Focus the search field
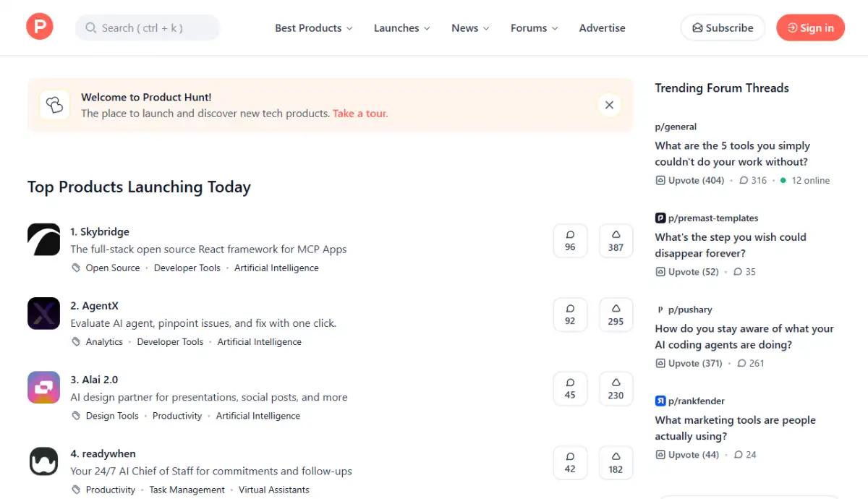Screen dimensions: 868x499 click(148, 27)
